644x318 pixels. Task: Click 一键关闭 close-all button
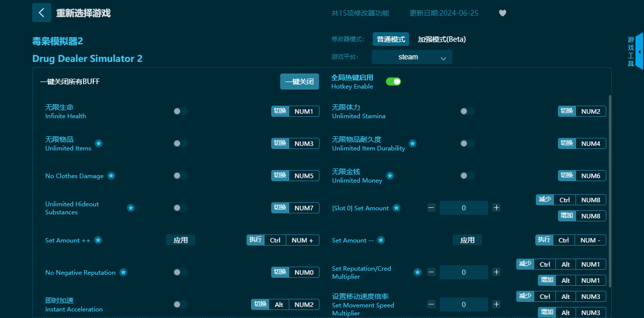pyautogui.click(x=299, y=82)
